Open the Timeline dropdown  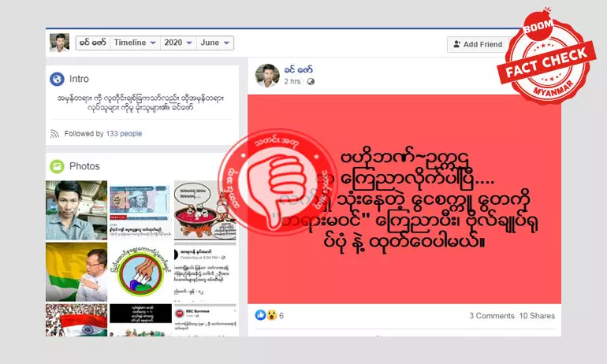134,43
